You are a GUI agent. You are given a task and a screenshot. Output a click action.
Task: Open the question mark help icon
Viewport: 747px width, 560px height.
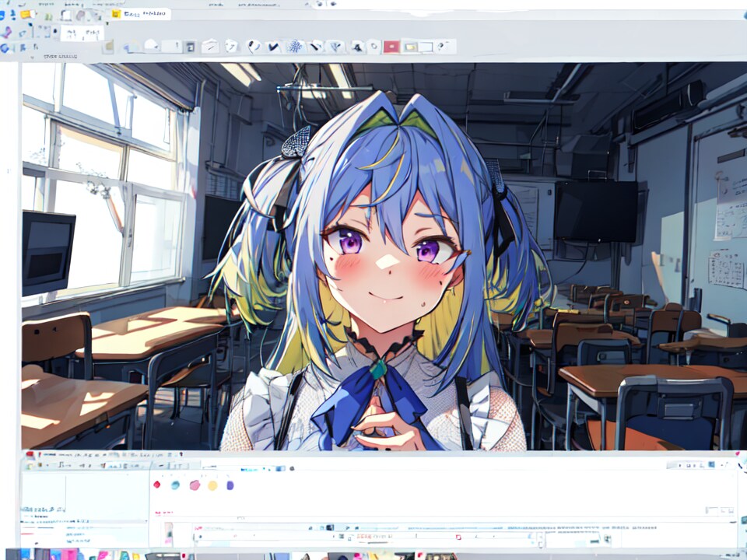[443, 47]
